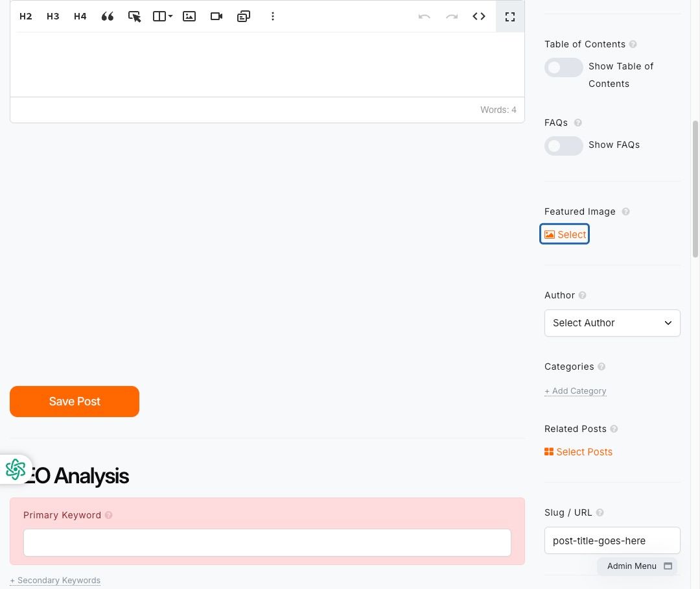This screenshot has height=589, width=700.
Task: Focus the Primary Keyword input field
Action: 267,542
